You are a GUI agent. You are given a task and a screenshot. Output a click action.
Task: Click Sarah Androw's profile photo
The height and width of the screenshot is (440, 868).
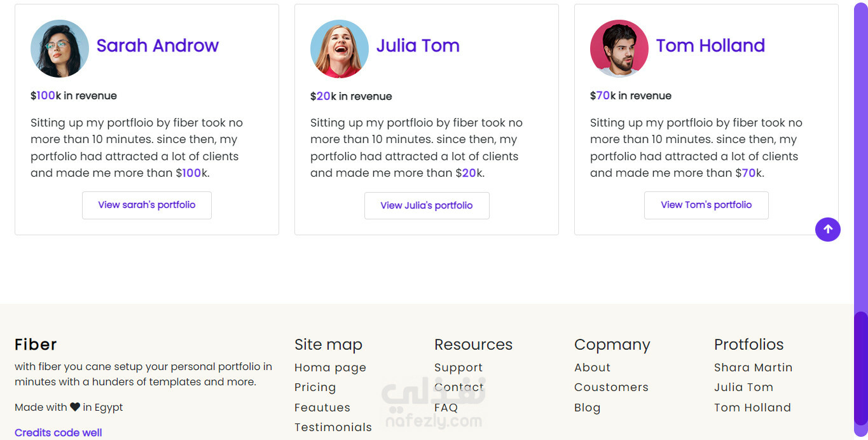tap(60, 48)
